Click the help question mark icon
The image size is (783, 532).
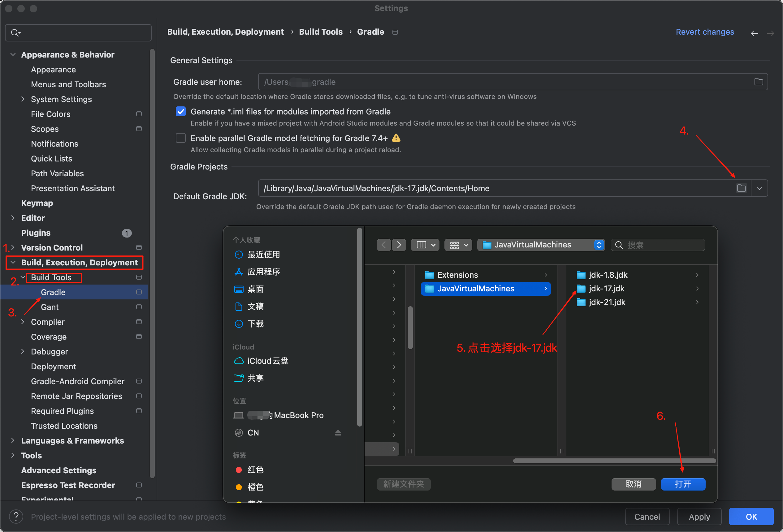coord(16,517)
